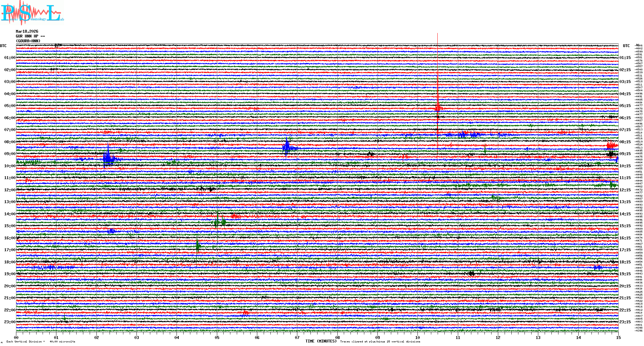Click the Traces clipped footnote text
This screenshot has height=346, width=644.
pyautogui.click(x=380, y=342)
